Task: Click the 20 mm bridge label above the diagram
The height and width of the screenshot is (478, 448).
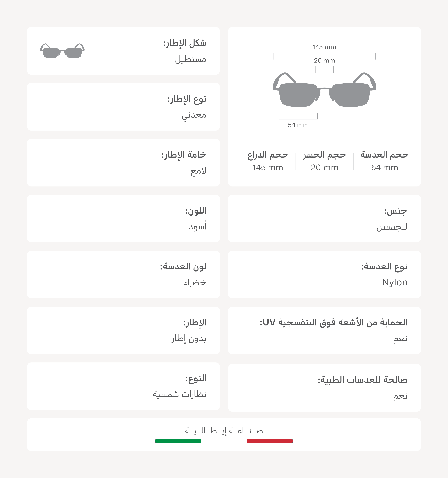Action: coord(324,61)
